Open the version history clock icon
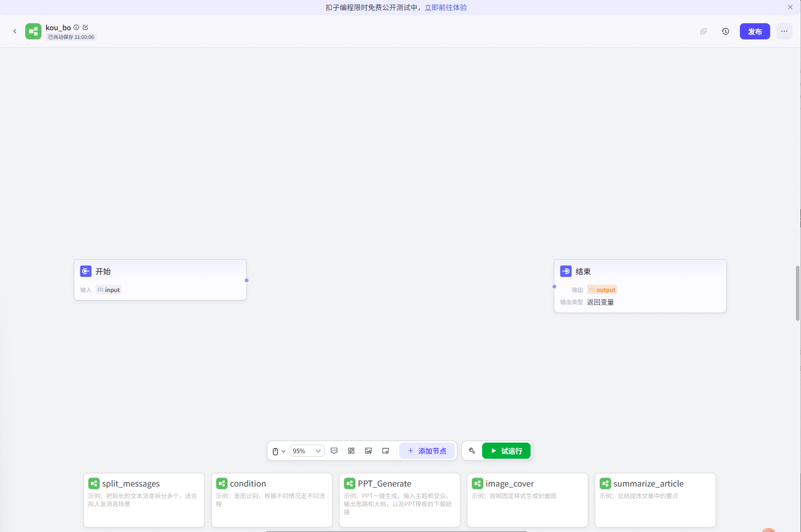The image size is (801, 532). tap(725, 31)
